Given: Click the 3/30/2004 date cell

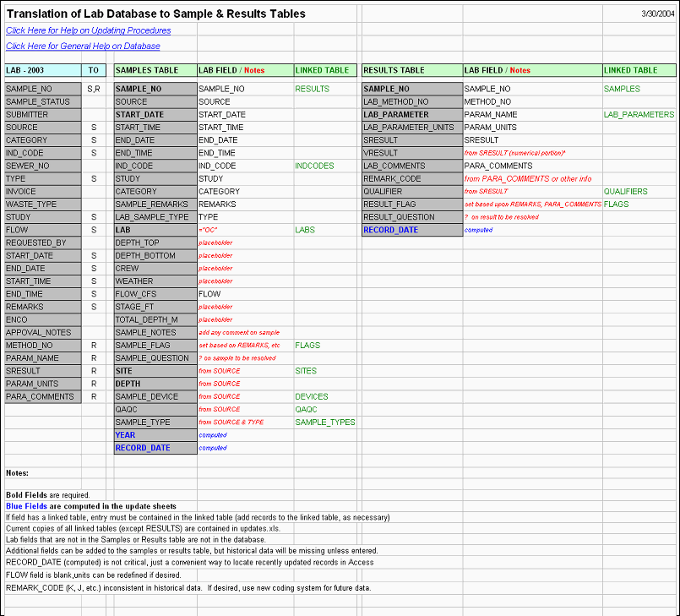Looking at the screenshot, I should [x=657, y=14].
